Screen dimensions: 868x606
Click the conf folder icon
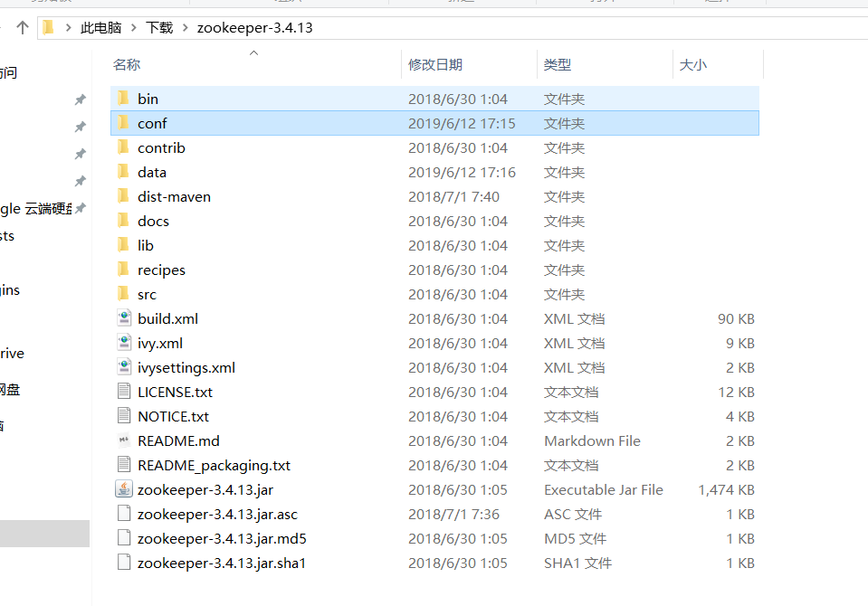123,123
